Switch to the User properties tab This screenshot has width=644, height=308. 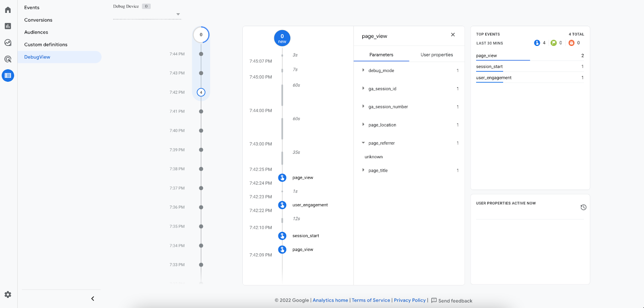437,55
